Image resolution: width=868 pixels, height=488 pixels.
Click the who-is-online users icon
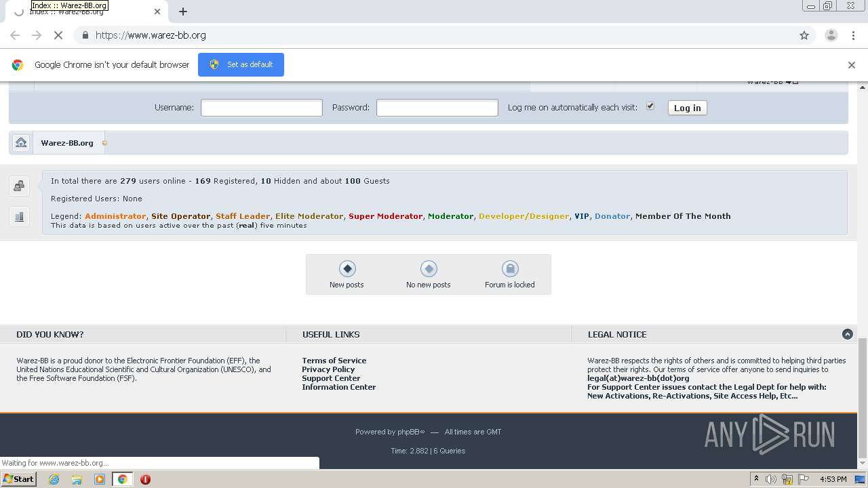[19, 186]
